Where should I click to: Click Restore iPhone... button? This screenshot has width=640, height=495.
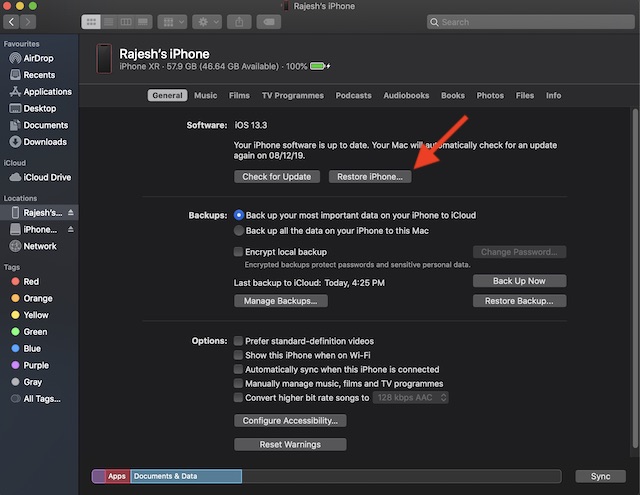click(370, 177)
